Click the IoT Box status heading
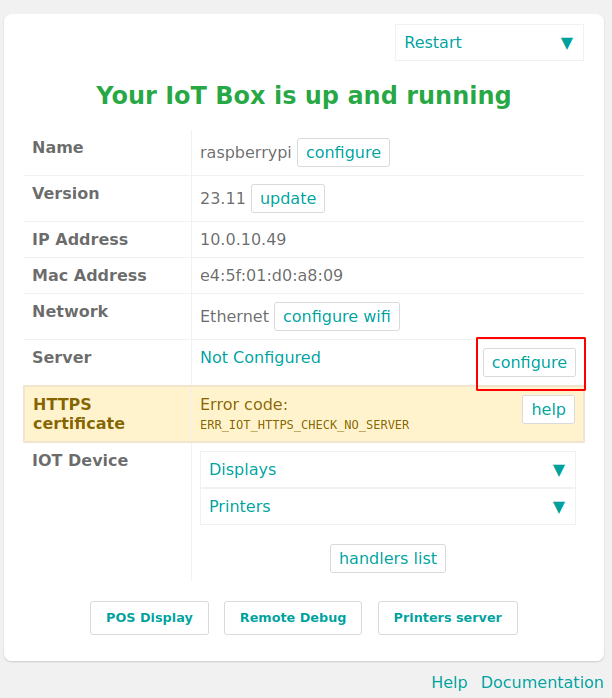Viewport: 612px width, 698px height. 304,96
